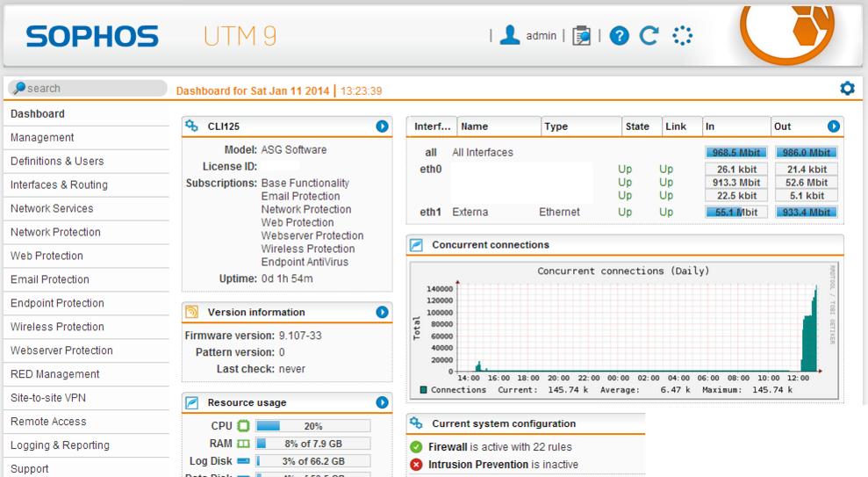The width and height of the screenshot is (868, 477).
Task: Expand the Version information arrow button
Action: tap(382, 312)
